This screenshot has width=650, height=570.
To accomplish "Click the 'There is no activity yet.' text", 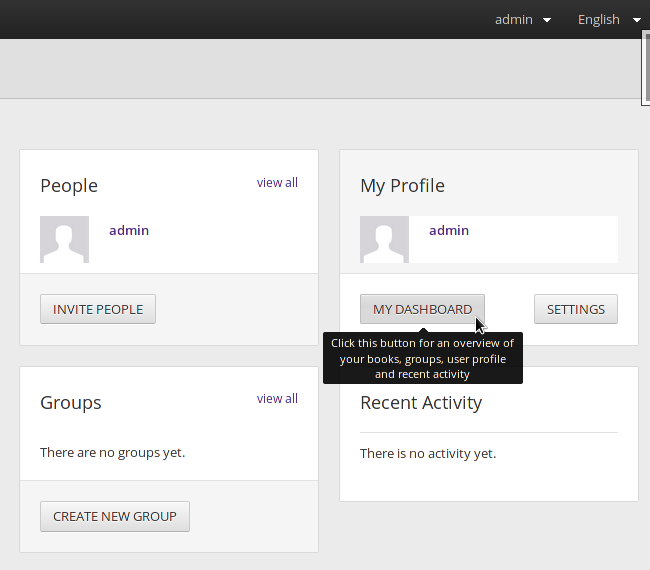I will [428, 454].
